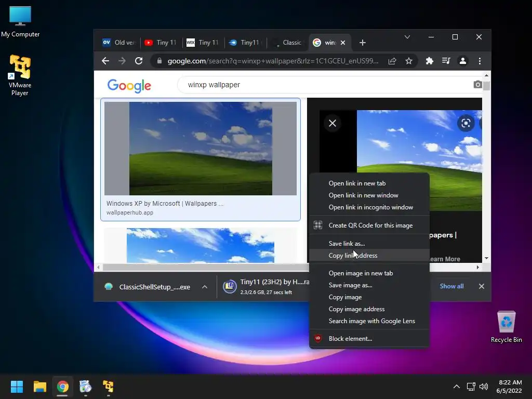Click the Chrome address bar URL

tap(272, 61)
